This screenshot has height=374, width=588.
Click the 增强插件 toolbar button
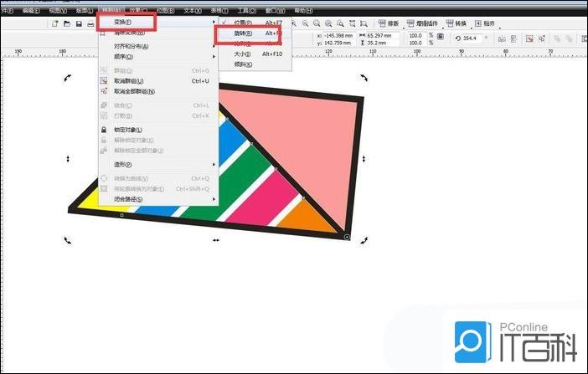click(423, 23)
